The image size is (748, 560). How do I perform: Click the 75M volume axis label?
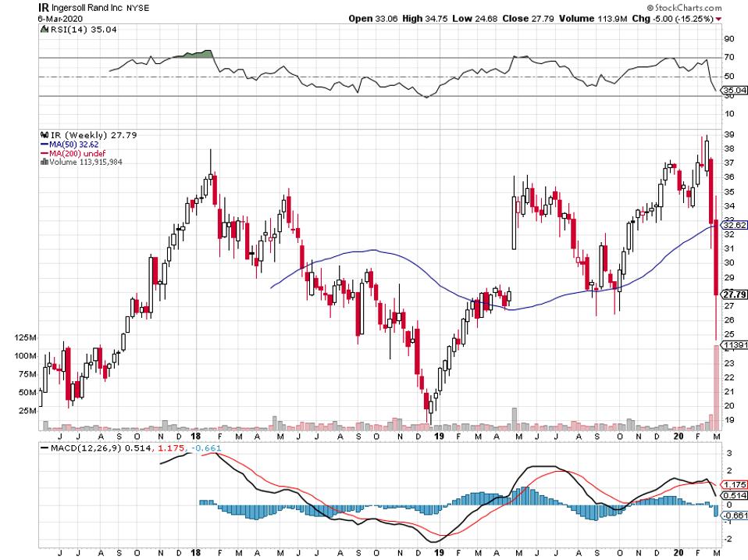click(x=27, y=374)
